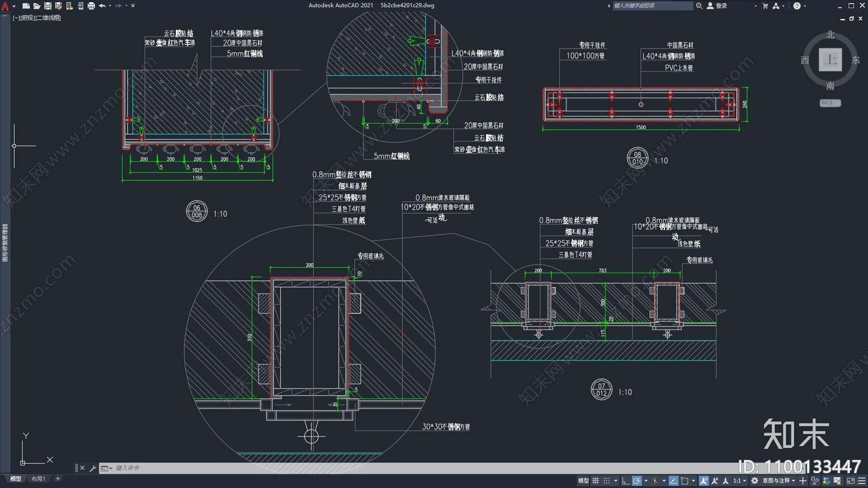The width and height of the screenshot is (868, 488).
Task: Click the Save As icon
Action: click(58, 6)
